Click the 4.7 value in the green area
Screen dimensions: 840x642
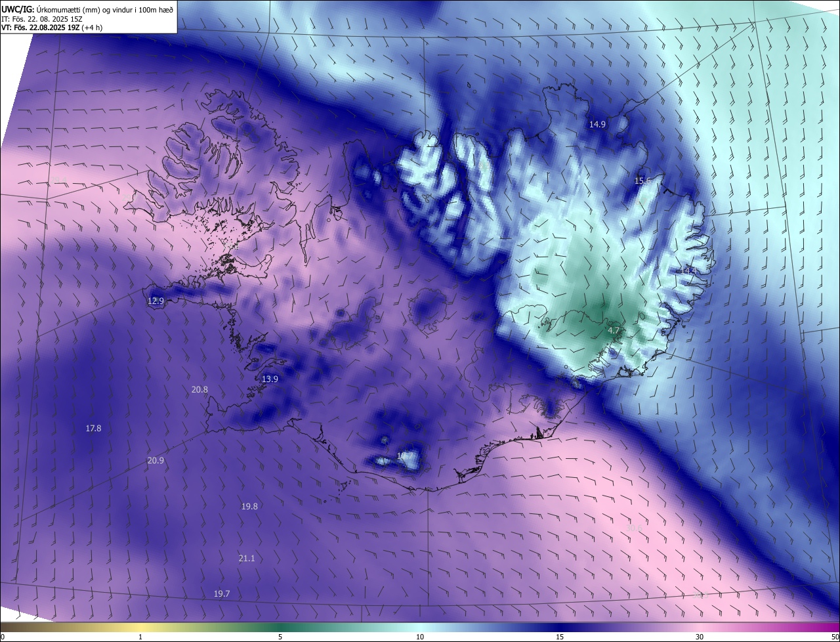[614, 330]
